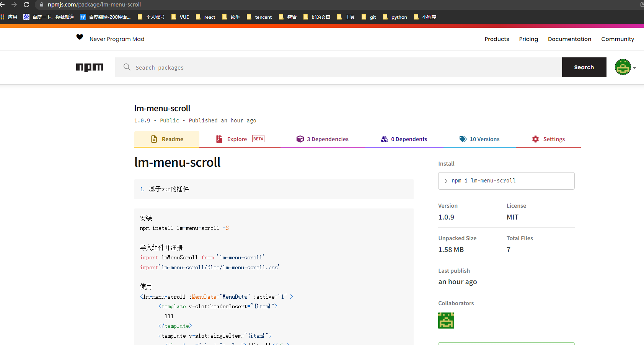Click the Products nav link
Screen dimensions: 644x345
[497, 39]
